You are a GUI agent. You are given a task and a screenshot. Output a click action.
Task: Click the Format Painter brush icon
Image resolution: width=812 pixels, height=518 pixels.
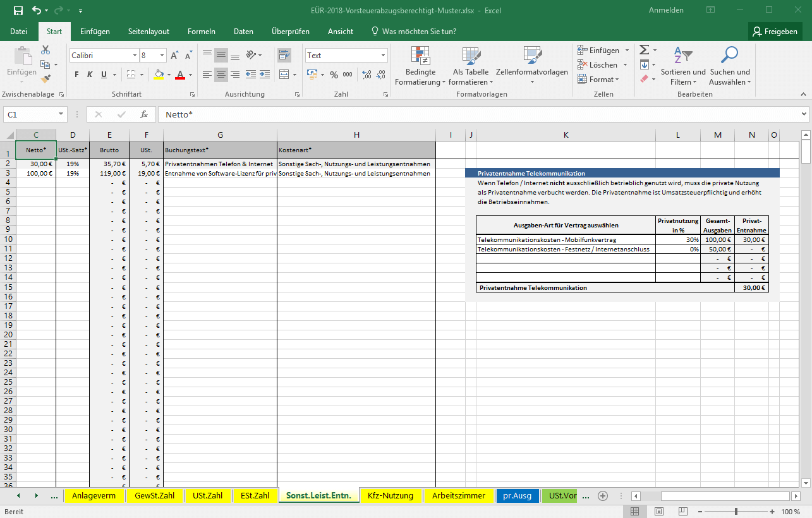coord(45,79)
